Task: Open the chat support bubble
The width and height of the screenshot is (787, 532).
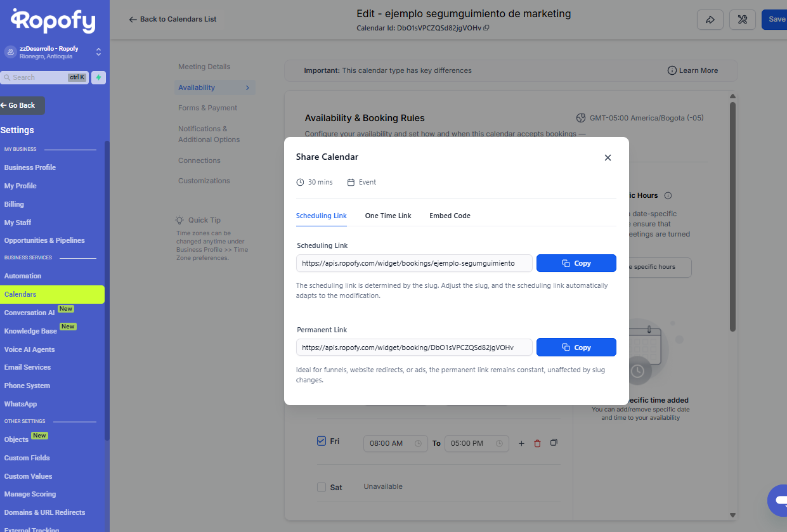Action: click(777, 500)
